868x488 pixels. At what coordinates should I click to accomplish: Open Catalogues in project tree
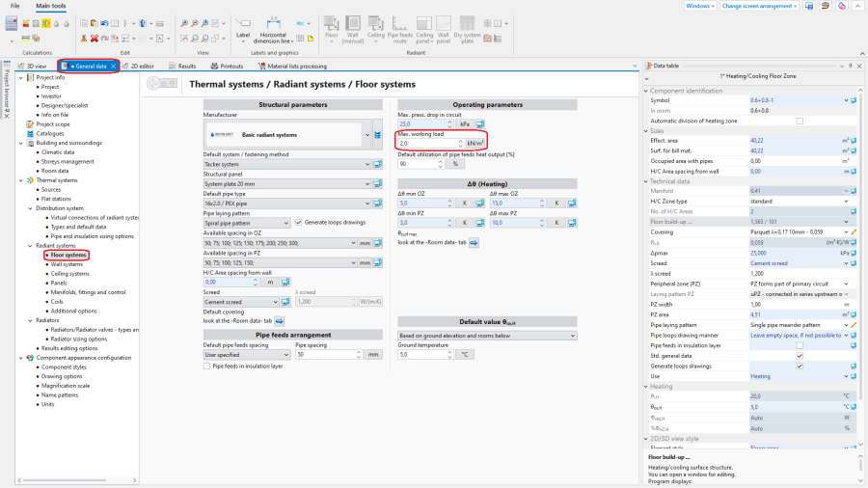[50, 133]
